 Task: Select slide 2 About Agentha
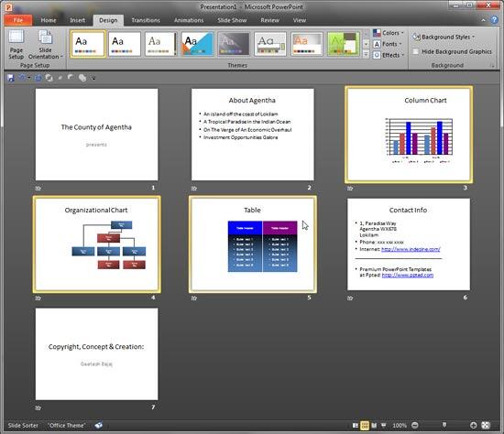tap(253, 135)
